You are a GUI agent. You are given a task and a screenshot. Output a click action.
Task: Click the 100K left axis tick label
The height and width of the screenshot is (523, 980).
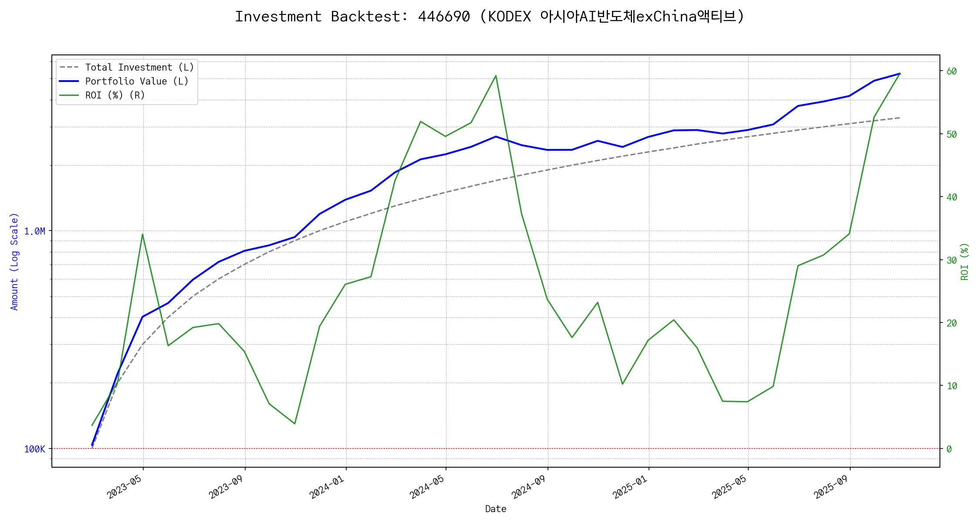pos(34,449)
